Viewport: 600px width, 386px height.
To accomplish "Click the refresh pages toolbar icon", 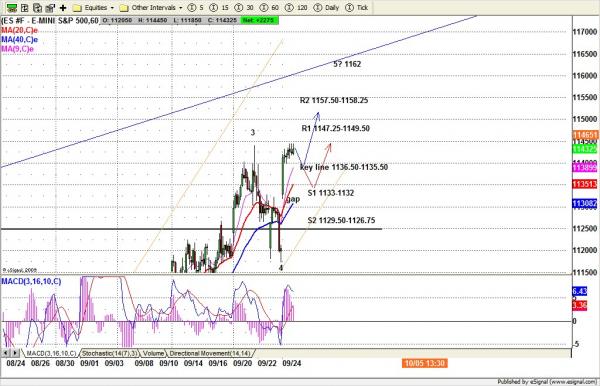I will click(x=37, y=8).
